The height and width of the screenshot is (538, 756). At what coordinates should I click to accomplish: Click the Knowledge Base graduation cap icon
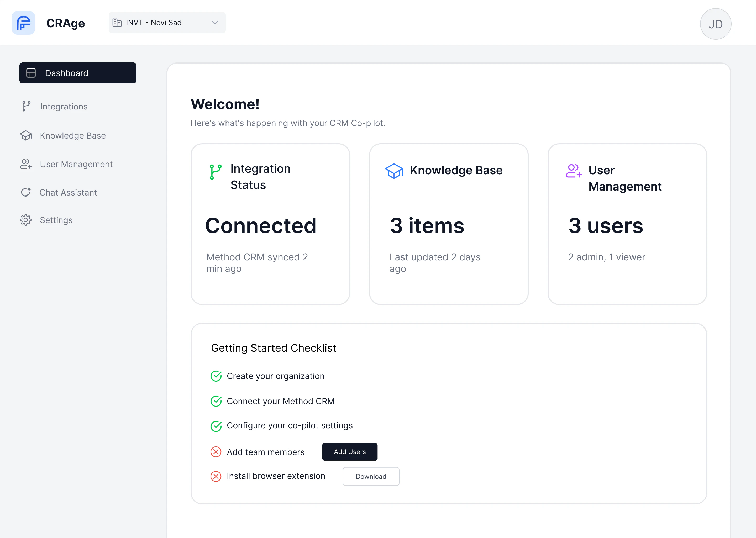tap(26, 135)
